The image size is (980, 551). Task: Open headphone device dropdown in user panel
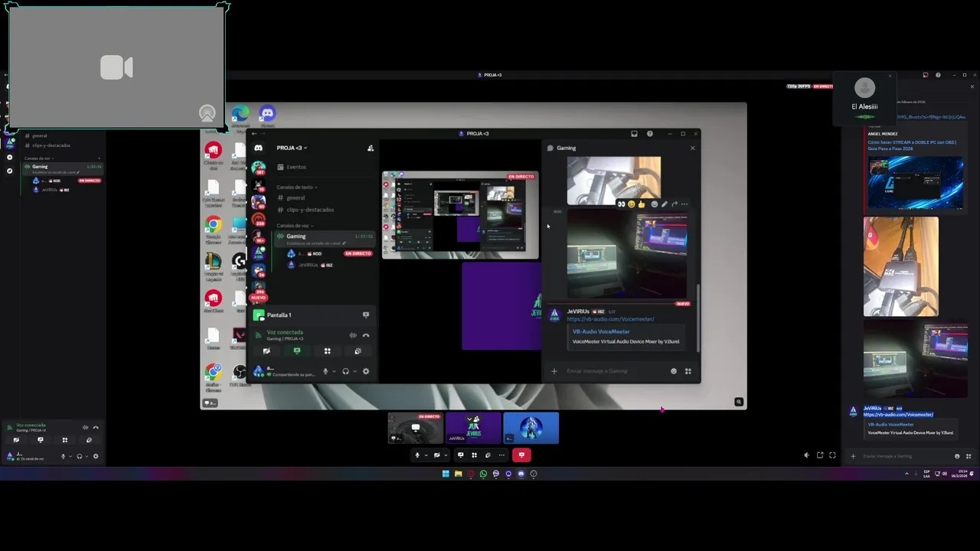87,457
